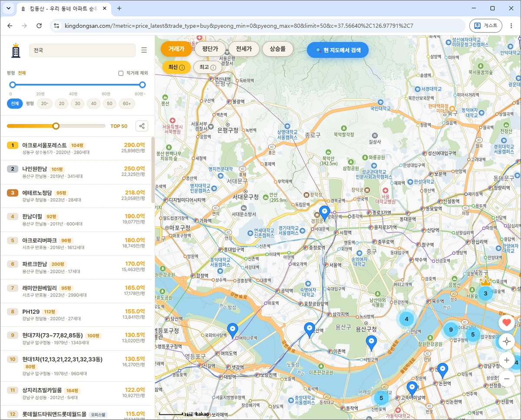Open 래미안원베일리 list row
521x420 pixels.
[76, 291]
